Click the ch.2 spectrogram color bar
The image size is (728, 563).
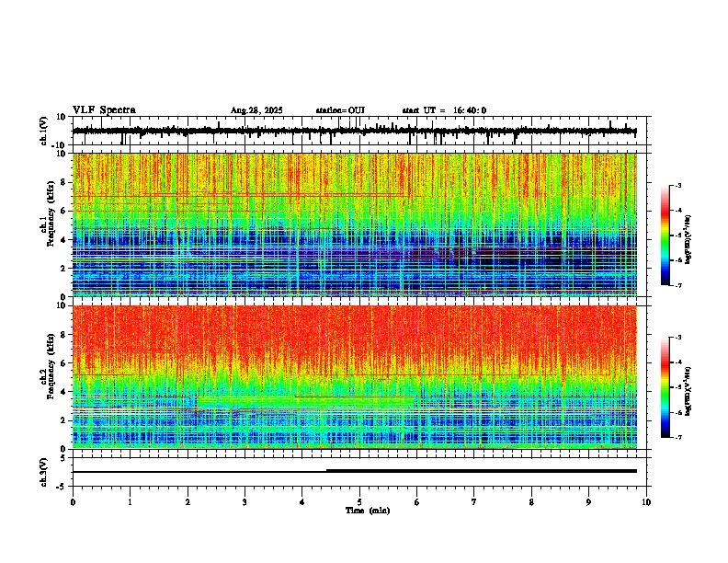coord(665,387)
